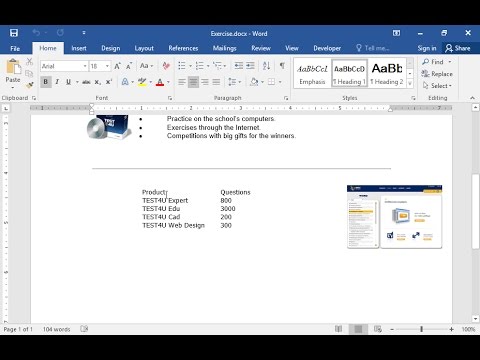Image resolution: width=480 pixels, height=360 pixels.
Task: Click the Clear All Formatting icon
Action: [166, 66]
